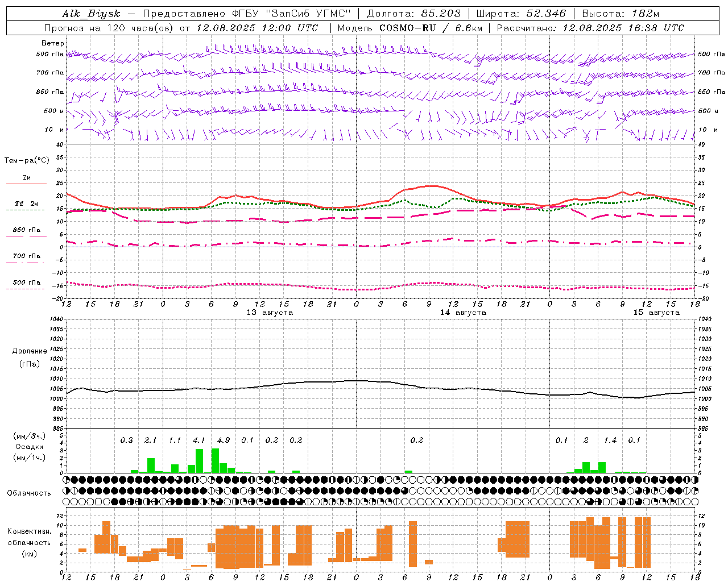Click the '13 августа' date label
The image size is (728, 582).
point(270,313)
